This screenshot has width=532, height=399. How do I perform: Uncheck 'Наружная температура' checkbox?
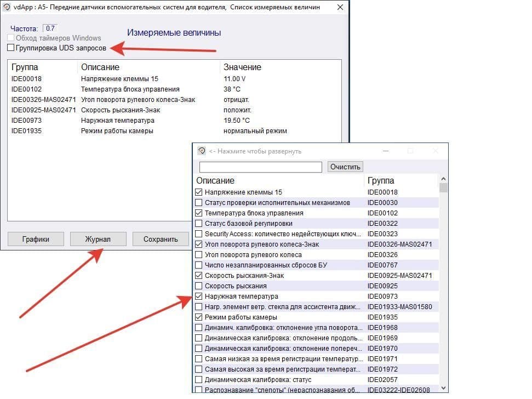tap(199, 296)
